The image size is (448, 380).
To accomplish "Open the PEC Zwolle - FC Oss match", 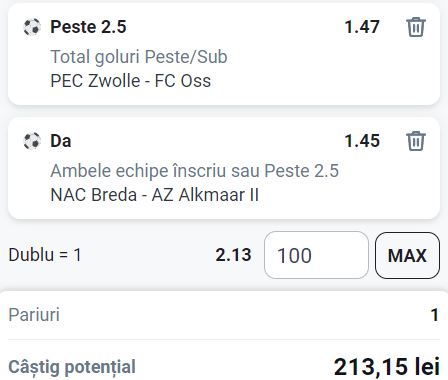I will click(x=131, y=81).
